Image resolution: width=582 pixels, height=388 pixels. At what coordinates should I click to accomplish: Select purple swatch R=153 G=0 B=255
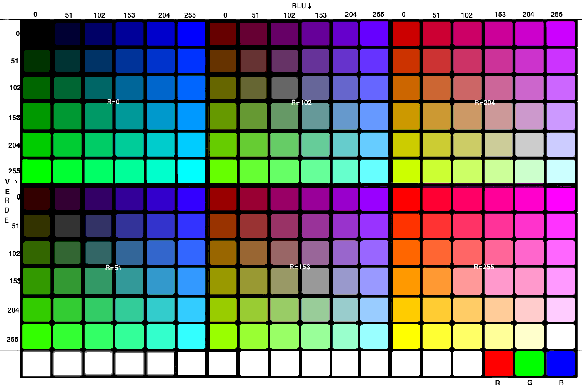pyautogui.click(x=374, y=199)
